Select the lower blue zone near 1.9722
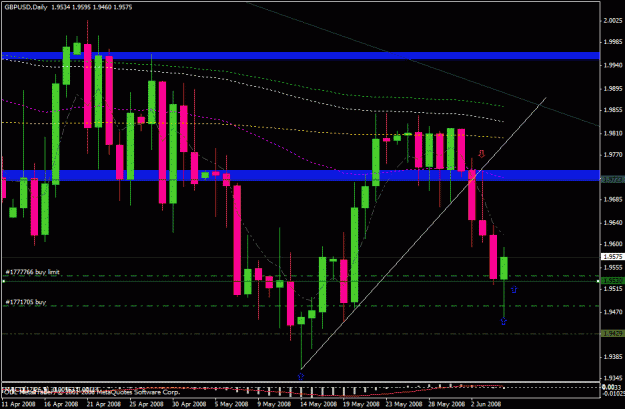 (301, 175)
